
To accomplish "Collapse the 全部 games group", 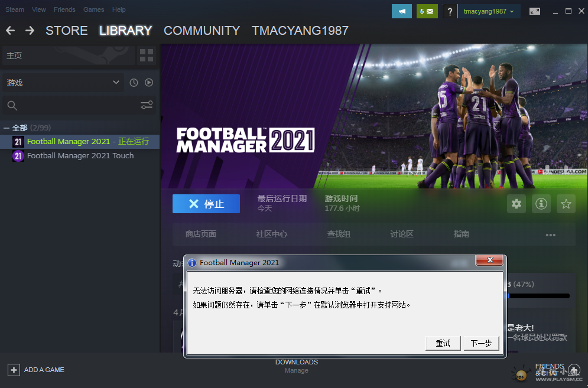I will click(x=7, y=128).
